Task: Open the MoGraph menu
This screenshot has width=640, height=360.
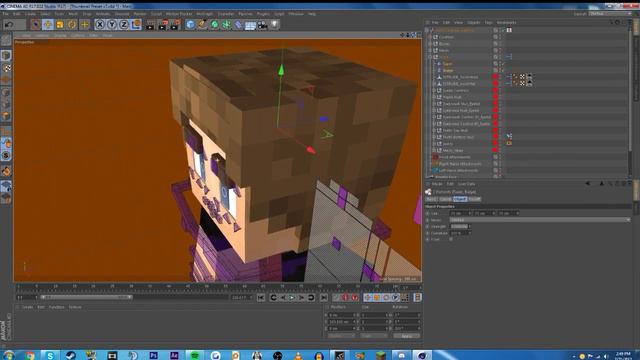Action: [204, 14]
